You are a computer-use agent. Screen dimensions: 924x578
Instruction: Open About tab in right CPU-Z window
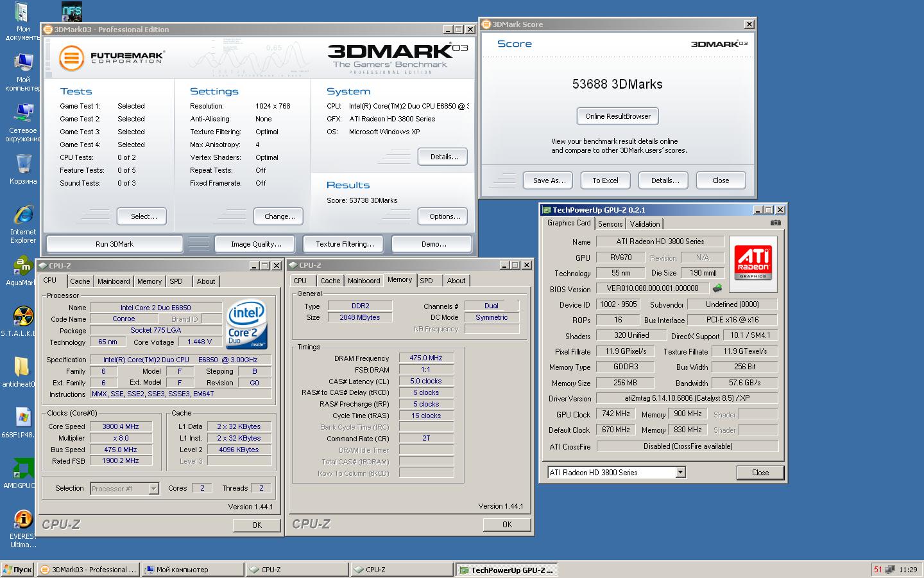456,281
